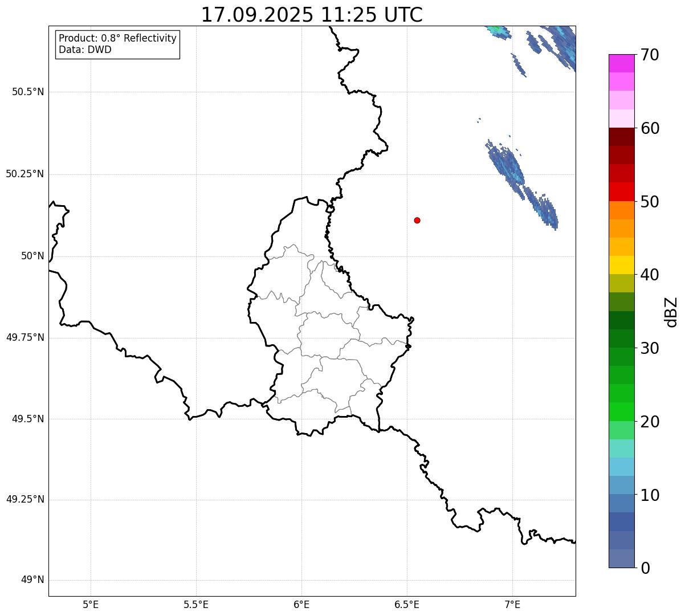685x616 pixels.
Task: Pick the bright green swatch above 20
Action: tap(622, 411)
